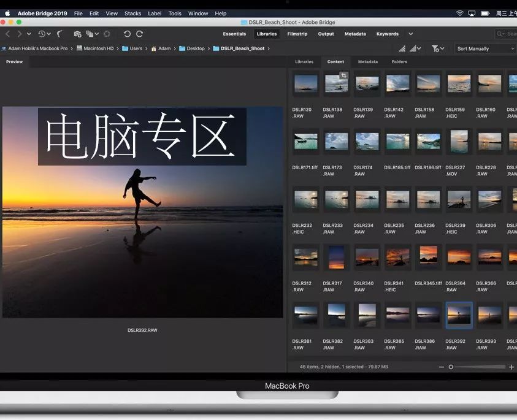Open the Sort Manually dropdown
Screen dimensions: 517x420
[x=486, y=49]
